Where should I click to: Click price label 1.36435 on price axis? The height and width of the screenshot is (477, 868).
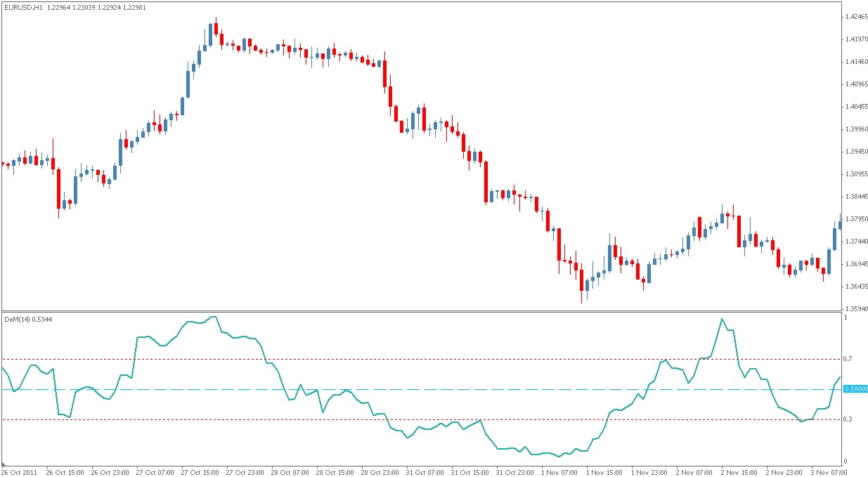(x=857, y=287)
